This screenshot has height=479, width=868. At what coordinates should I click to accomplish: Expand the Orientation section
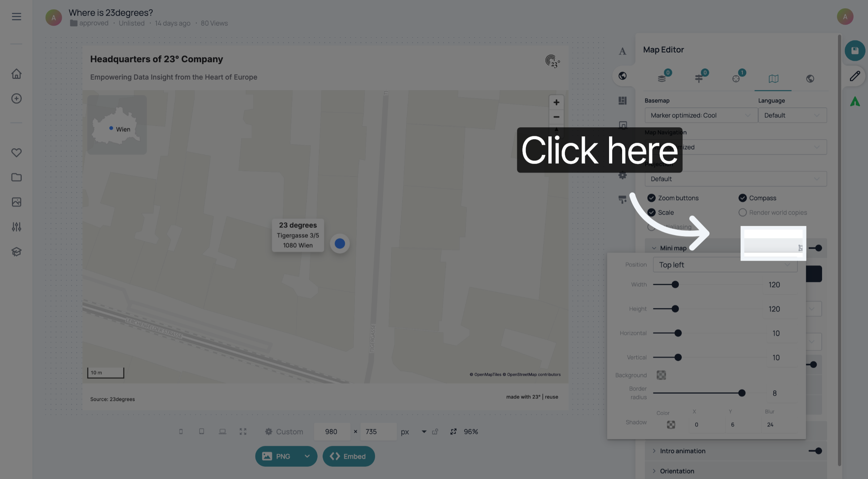tap(654, 471)
